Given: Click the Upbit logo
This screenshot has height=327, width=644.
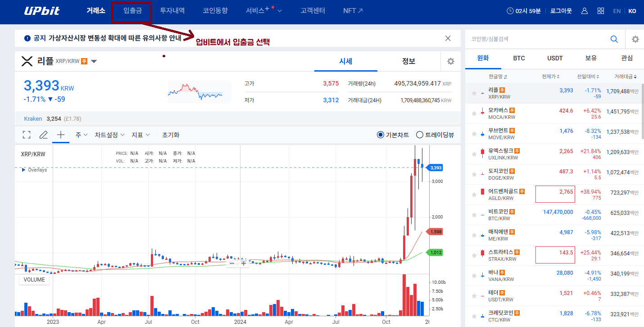Looking at the screenshot, I should (x=42, y=11).
